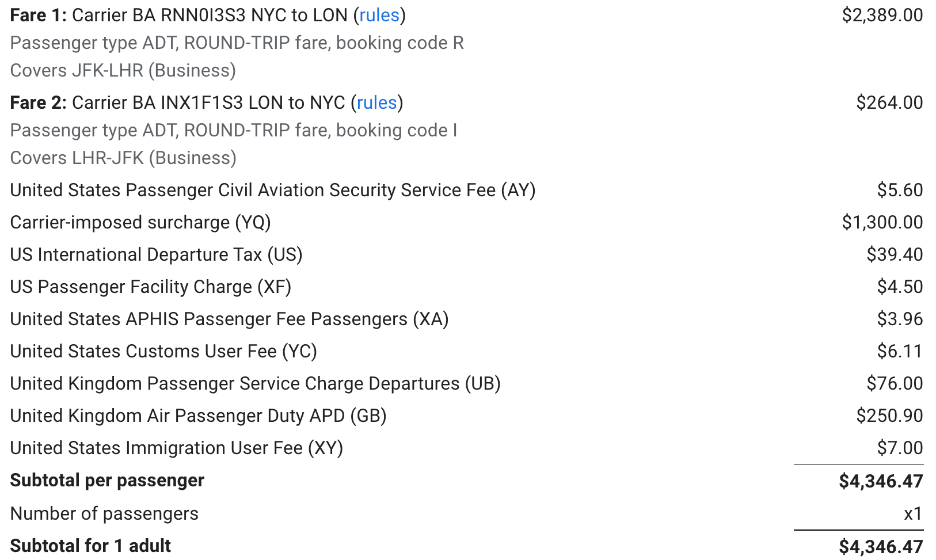
Task: Click the US International Departure Tax (US) label
Action: [157, 255]
